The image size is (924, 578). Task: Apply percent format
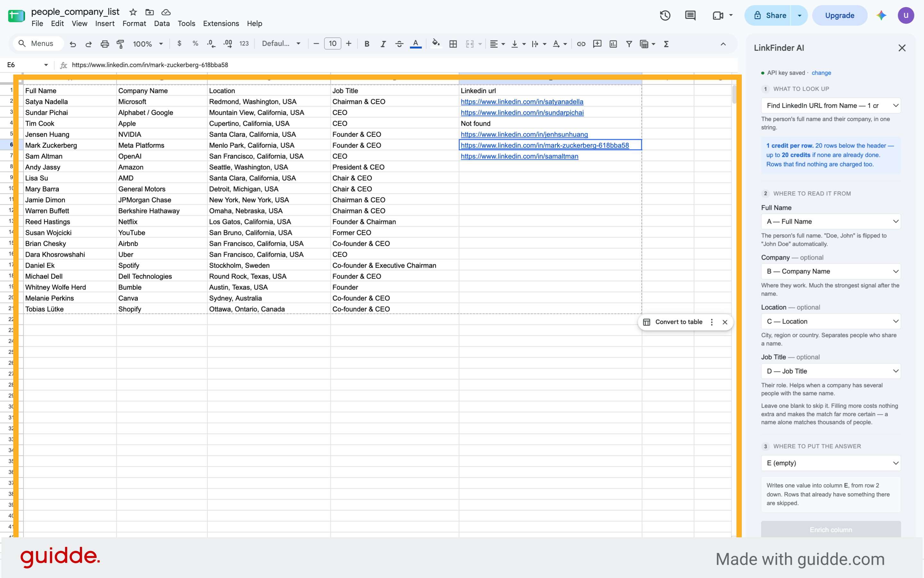195,44
